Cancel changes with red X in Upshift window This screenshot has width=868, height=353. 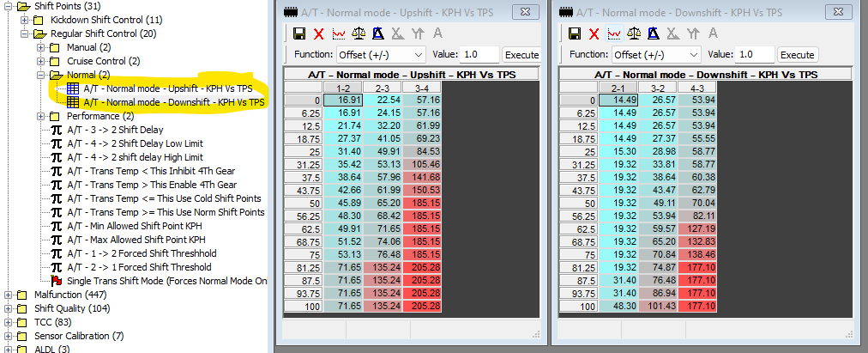[x=318, y=34]
